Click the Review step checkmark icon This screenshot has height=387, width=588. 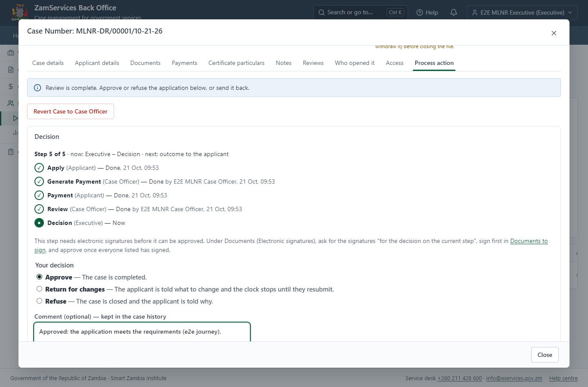click(39, 209)
